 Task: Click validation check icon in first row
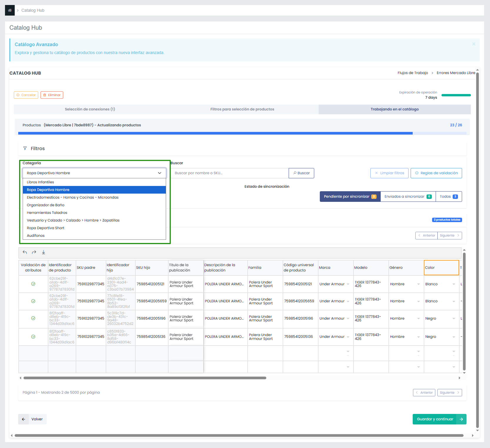(33, 284)
